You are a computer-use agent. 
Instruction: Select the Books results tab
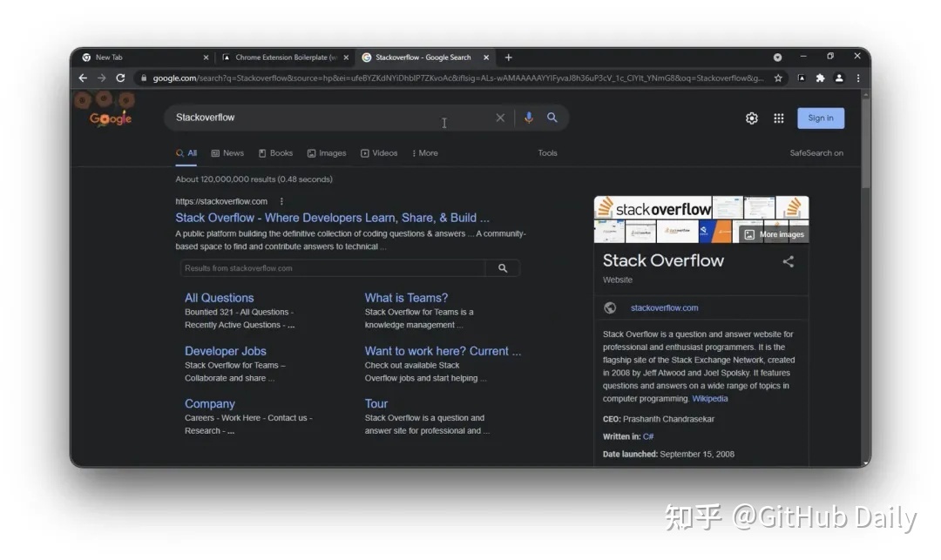click(275, 153)
